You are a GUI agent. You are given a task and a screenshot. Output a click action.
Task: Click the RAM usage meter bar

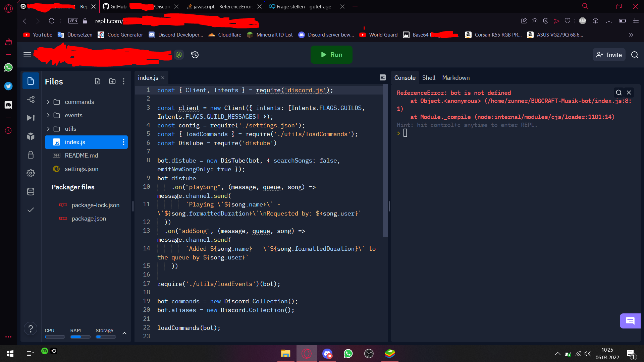[80, 337]
